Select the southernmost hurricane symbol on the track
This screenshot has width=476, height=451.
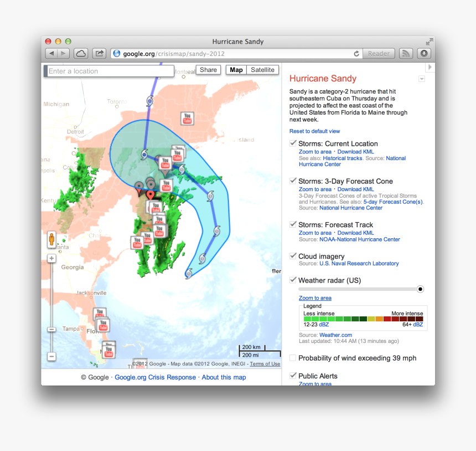[x=189, y=273]
